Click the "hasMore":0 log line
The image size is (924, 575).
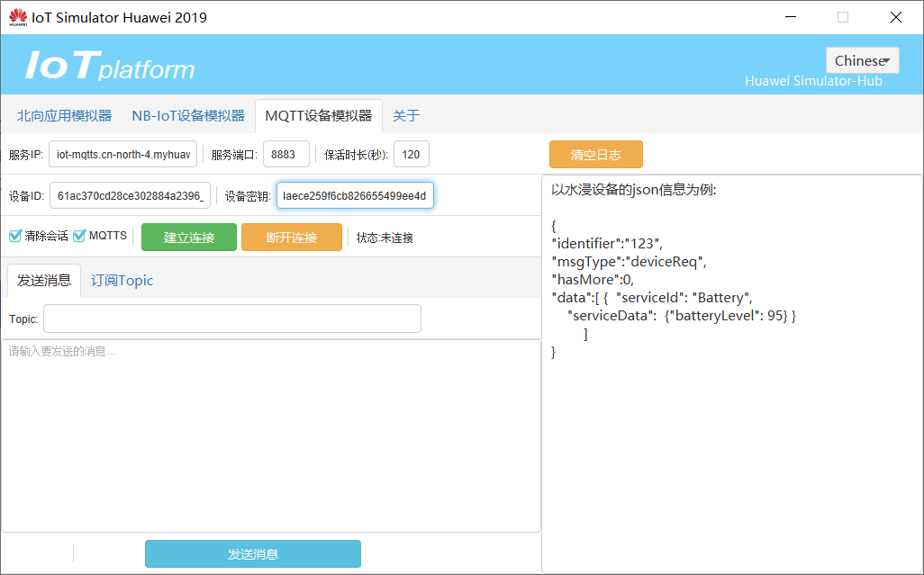(x=593, y=279)
